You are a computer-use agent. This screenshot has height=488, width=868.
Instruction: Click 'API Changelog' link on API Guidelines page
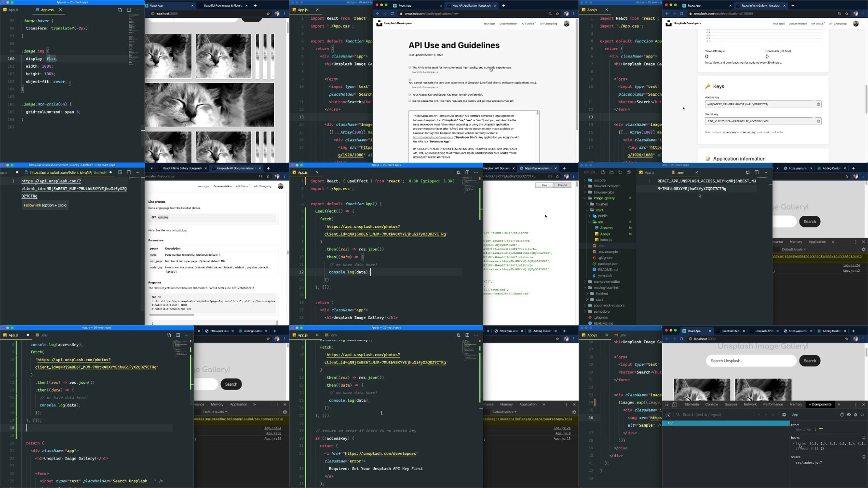pos(548,23)
